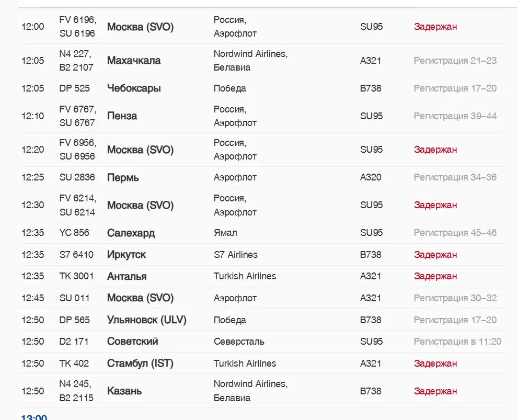Open Москва (SVO) flight SU 011
The image size is (517, 420).
point(140,298)
